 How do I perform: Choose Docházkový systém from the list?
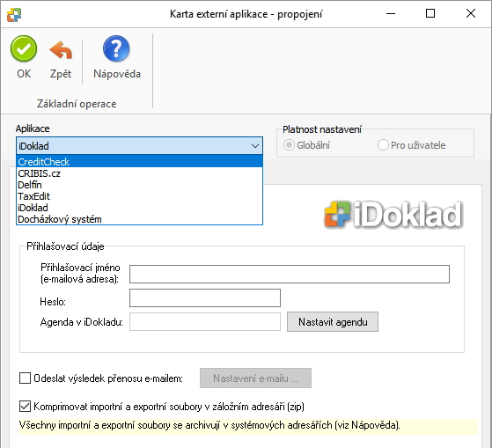click(x=139, y=219)
